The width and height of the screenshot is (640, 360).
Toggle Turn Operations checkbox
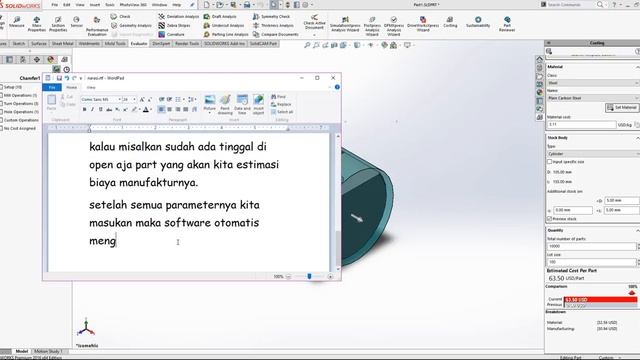pyautogui.click(x=1, y=103)
